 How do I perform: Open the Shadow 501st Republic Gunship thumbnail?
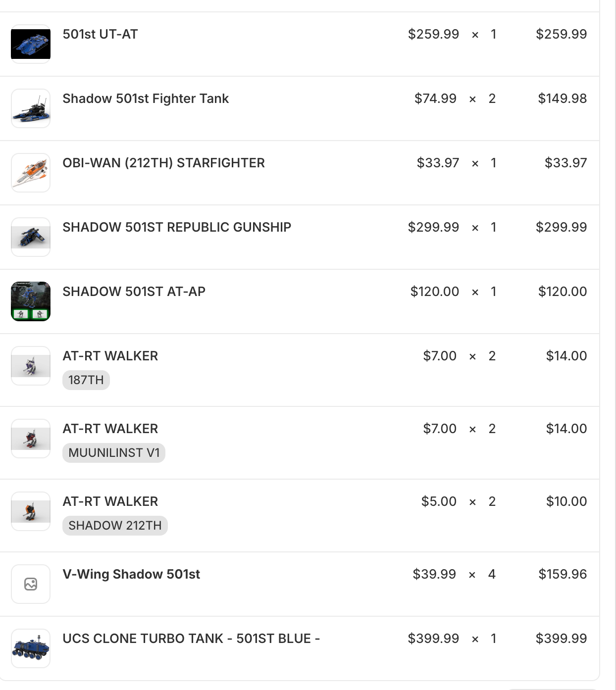(x=31, y=237)
